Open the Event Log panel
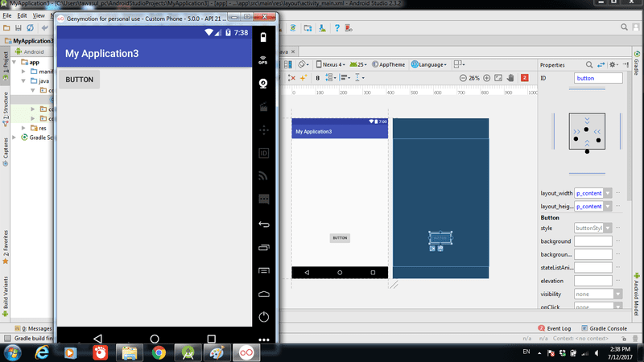Image resolution: width=644 pixels, height=362 pixels. click(x=554, y=328)
